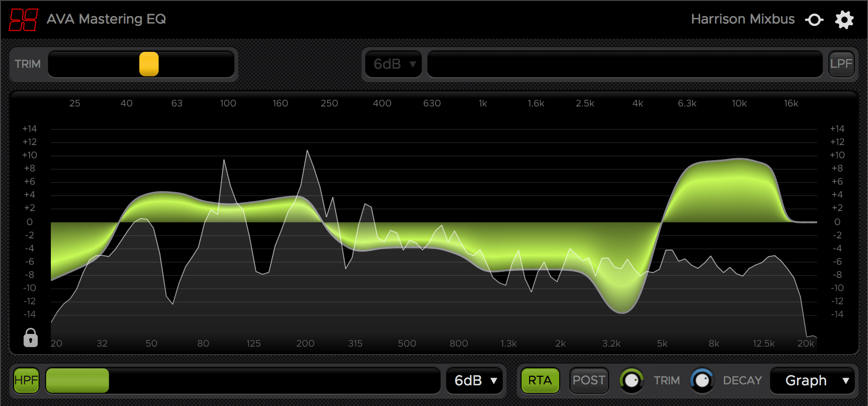
Task: Click the 12.5k frequency label at bottom
Action: pos(764,343)
